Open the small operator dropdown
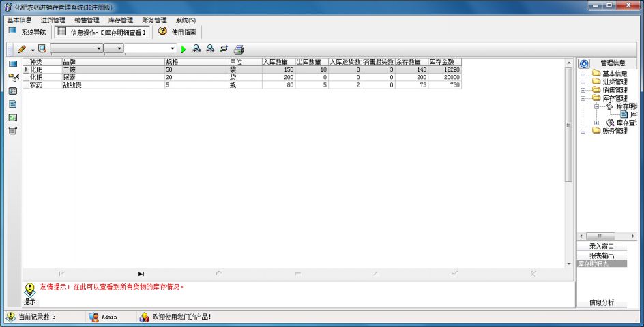Image resolution: width=644 pixels, height=327 pixels. click(119, 49)
